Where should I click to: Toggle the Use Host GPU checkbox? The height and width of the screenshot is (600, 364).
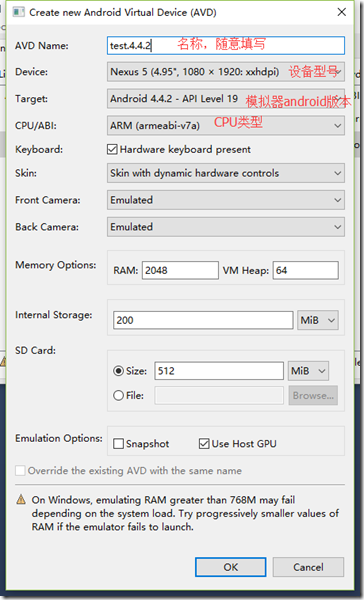click(x=204, y=444)
